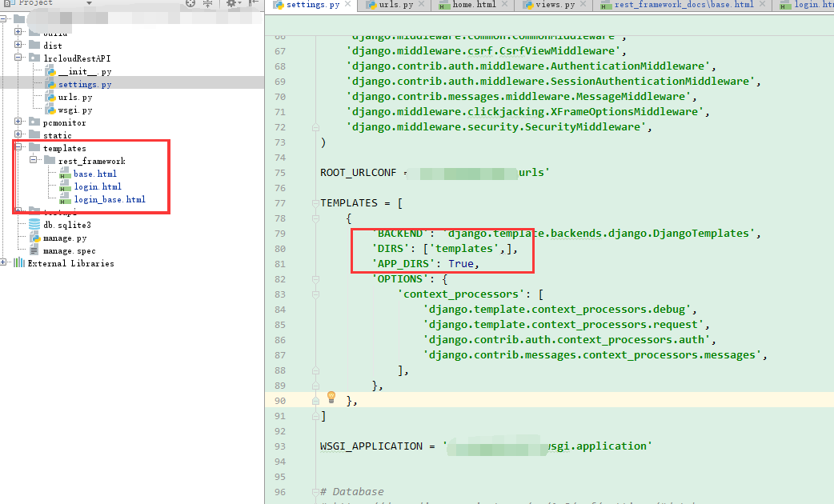Select the static folder

57,135
